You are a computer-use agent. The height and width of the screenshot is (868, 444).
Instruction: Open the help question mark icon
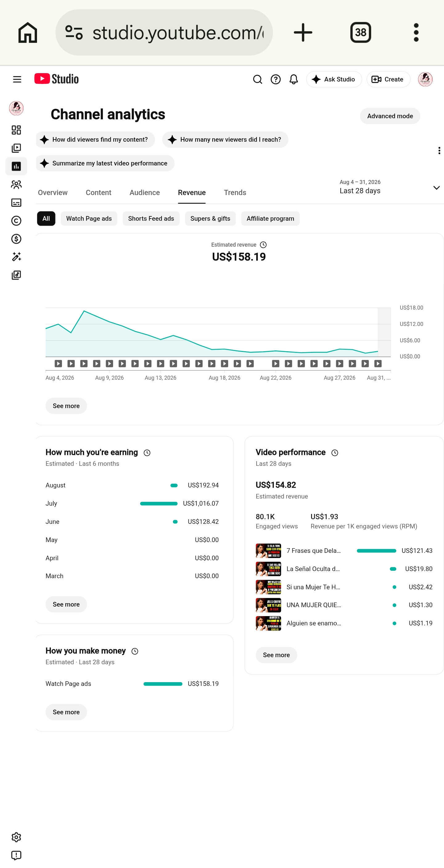[x=276, y=79]
